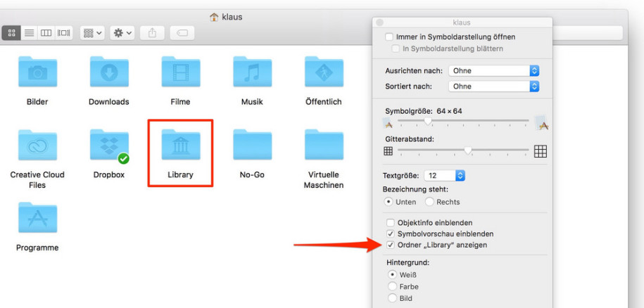Click the Edit Tags toolbar button
The image size is (644, 308).
182,33
